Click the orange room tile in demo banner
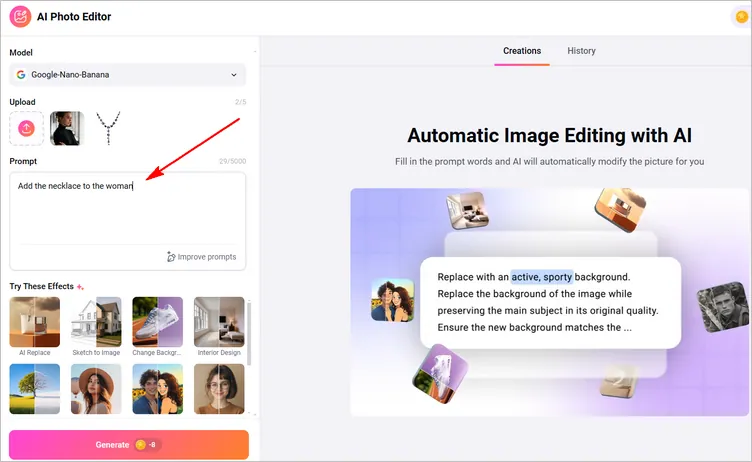This screenshot has width=752, height=462. (x=620, y=210)
